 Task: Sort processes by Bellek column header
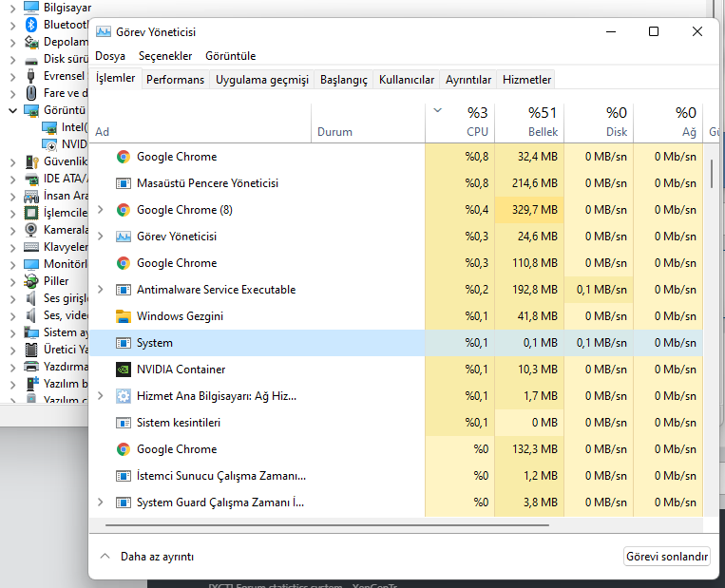[x=529, y=123]
